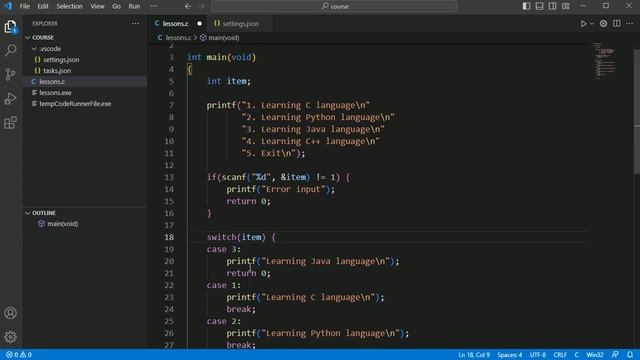Open the Explorer view in activity bar
This screenshot has width=640, height=360.
point(11,27)
